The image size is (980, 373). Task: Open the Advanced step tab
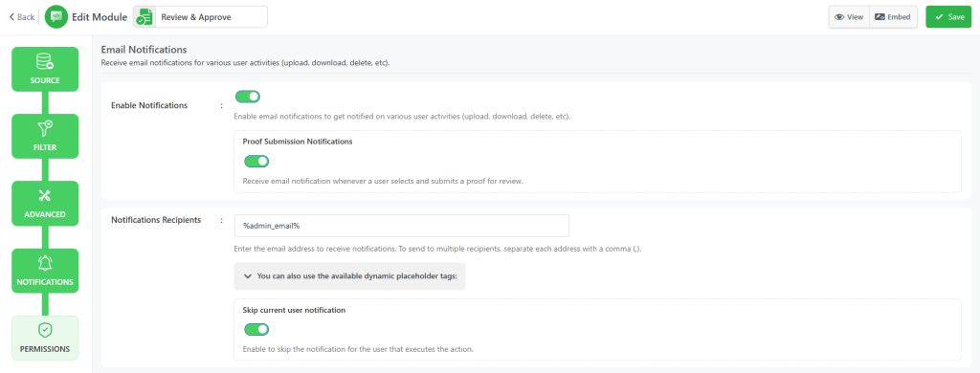45,204
